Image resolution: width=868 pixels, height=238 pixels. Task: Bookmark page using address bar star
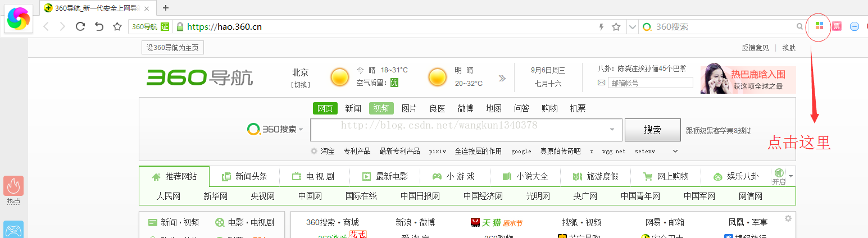(616, 26)
